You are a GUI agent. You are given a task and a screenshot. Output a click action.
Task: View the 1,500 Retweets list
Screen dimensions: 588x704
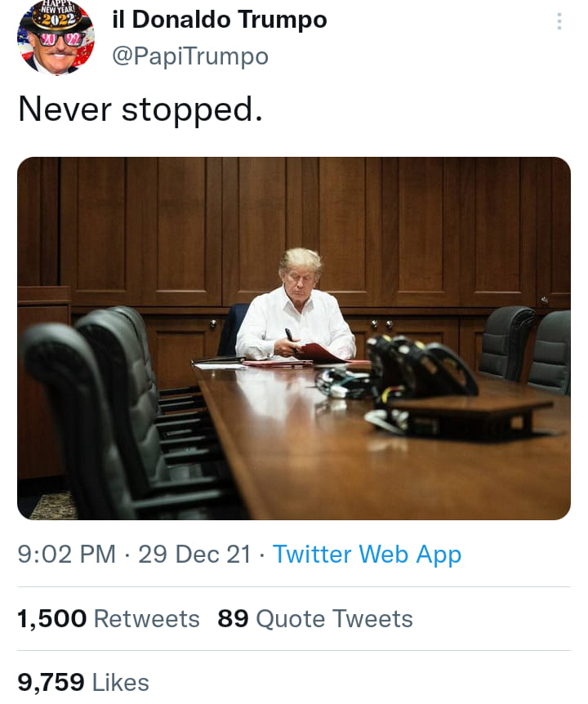coord(109,619)
